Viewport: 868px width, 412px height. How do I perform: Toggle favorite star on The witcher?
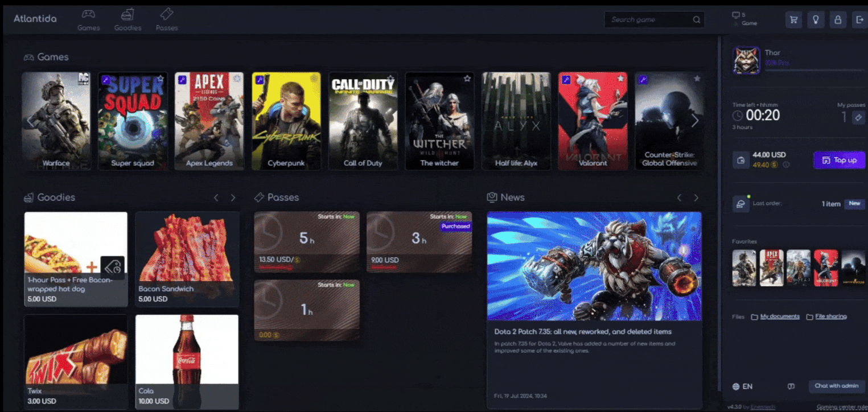[467, 79]
